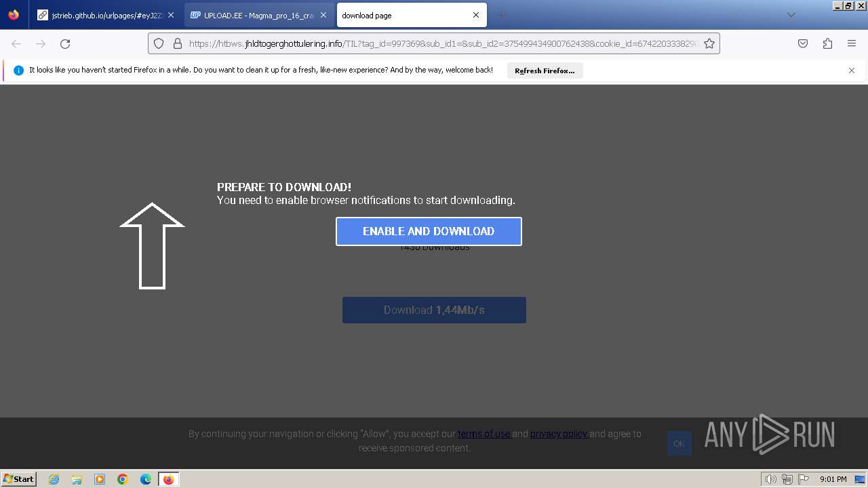The width and height of the screenshot is (868, 488).
Task: Launch Google Chrome from taskbar
Action: [x=123, y=479]
